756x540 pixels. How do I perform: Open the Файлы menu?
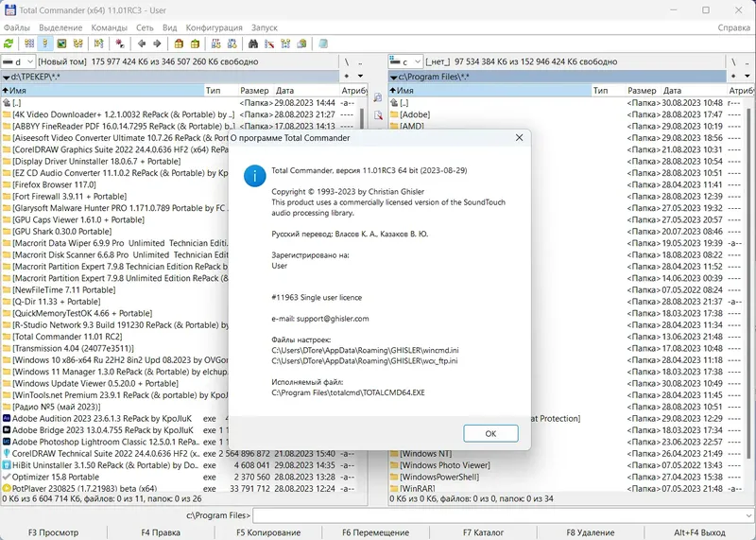coord(17,27)
